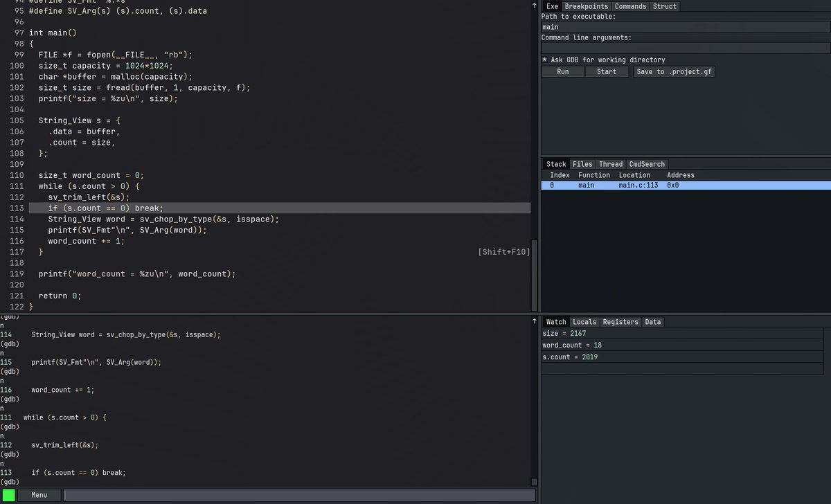Toggle Ask GDB for working directory

pyautogui.click(x=603, y=60)
